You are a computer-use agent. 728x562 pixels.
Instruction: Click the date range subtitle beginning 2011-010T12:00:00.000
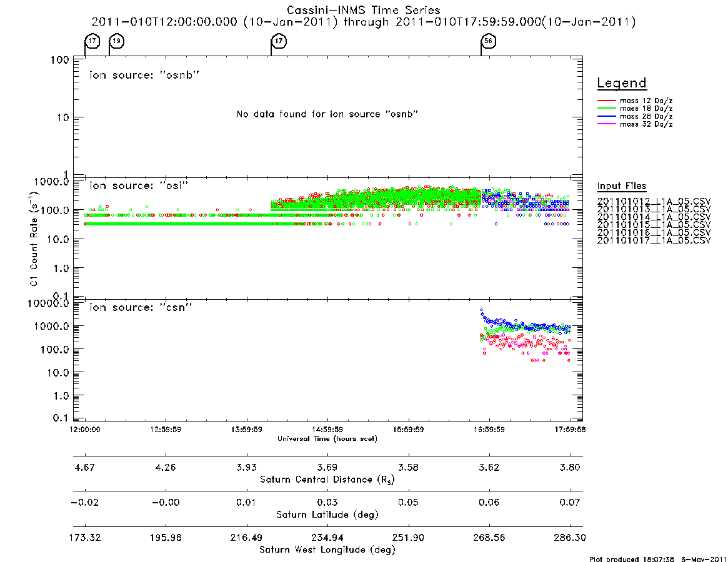pos(364,22)
